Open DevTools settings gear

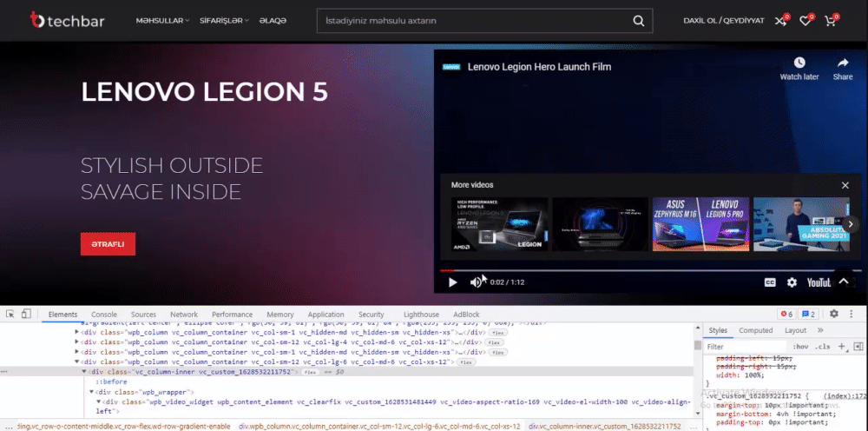tap(833, 314)
